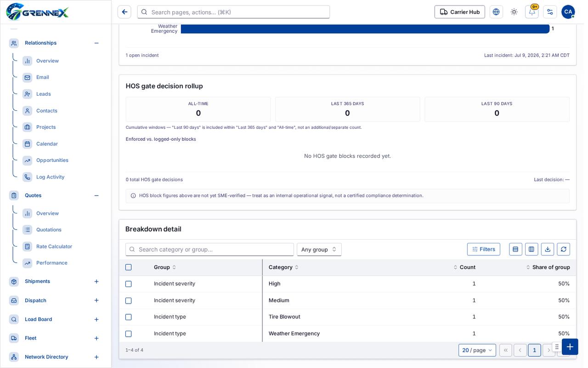The width and height of the screenshot is (588, 368).
Task: Open the Carrier Hub button
Action: click(460, 12)
